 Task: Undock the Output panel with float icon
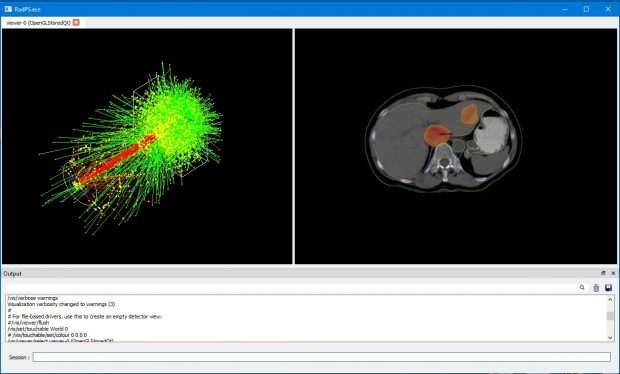[603, 273]
